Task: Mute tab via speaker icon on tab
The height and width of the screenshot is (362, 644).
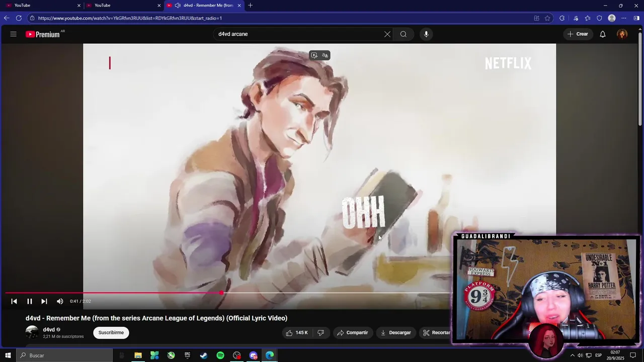Action: [178, 6]
